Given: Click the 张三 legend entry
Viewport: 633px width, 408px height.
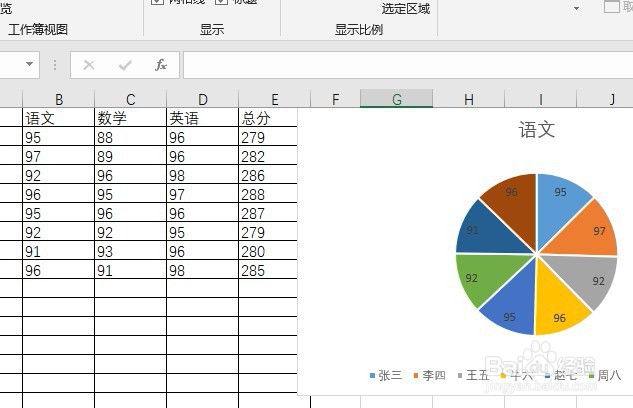Looking at the screenshot, I should pos(386,375).
